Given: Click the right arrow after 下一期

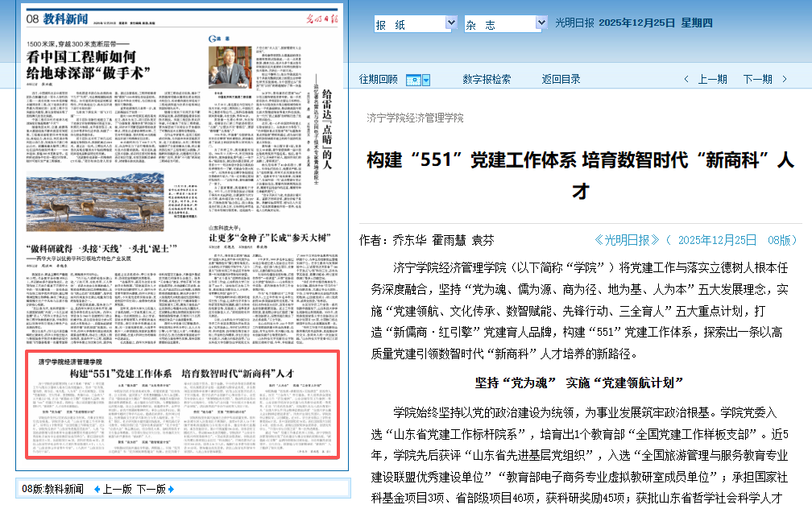Looking at the screenshot, I should tap(786, 80).
